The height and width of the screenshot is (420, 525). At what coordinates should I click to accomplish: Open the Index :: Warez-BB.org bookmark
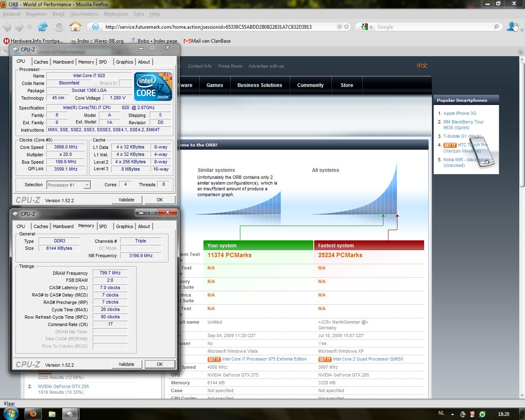(x=97, y=41)
